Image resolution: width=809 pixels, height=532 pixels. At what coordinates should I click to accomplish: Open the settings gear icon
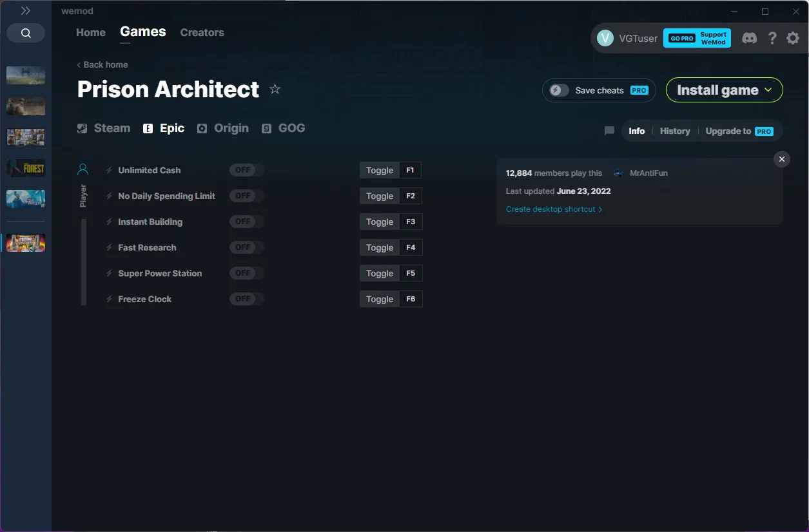click(793, 38)
